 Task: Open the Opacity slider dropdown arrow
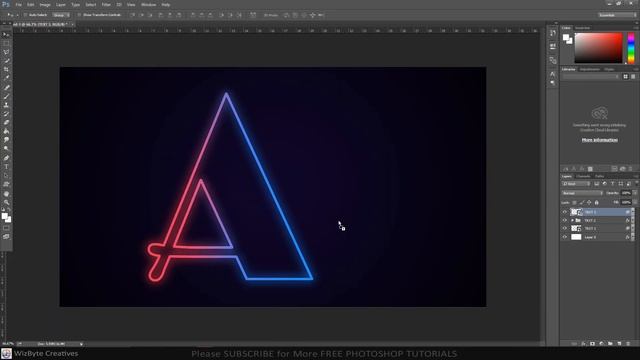[634, 193]
